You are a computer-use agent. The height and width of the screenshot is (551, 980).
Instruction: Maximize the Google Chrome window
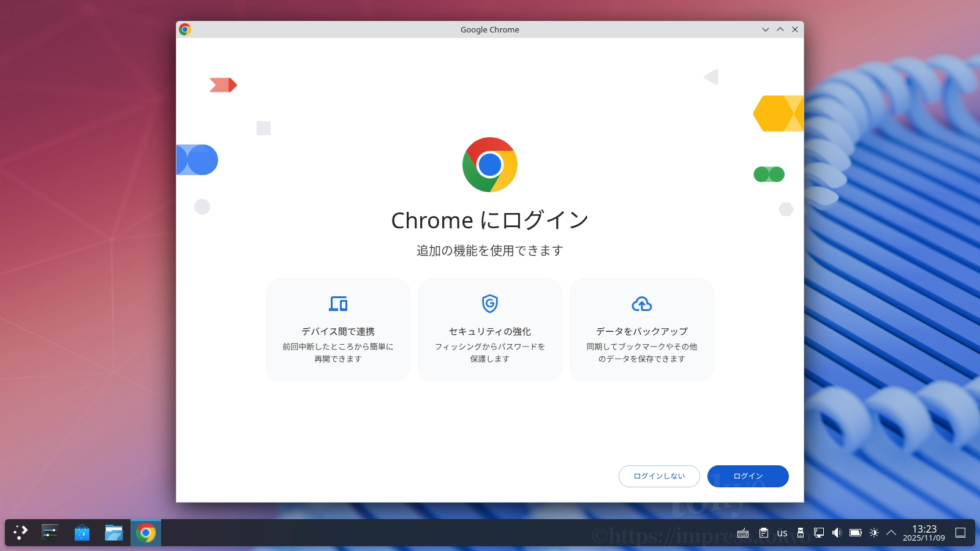point(780,29)
